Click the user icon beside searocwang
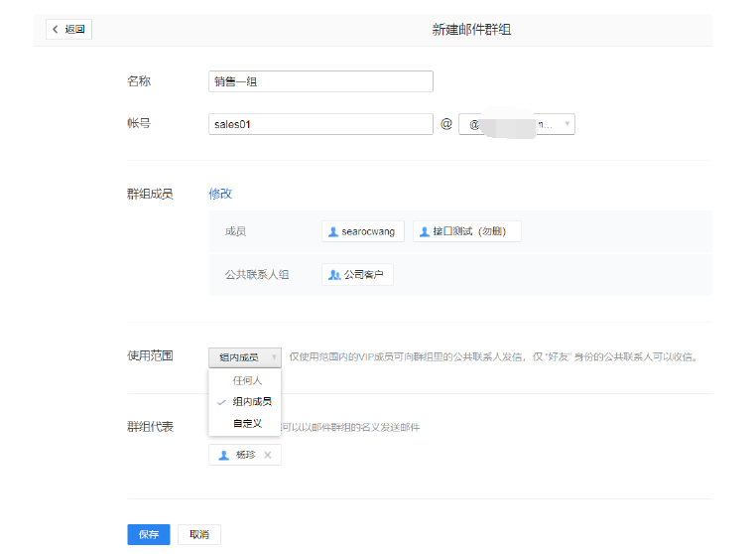Viewport: 756px width, 554px height. click(332, 231)
